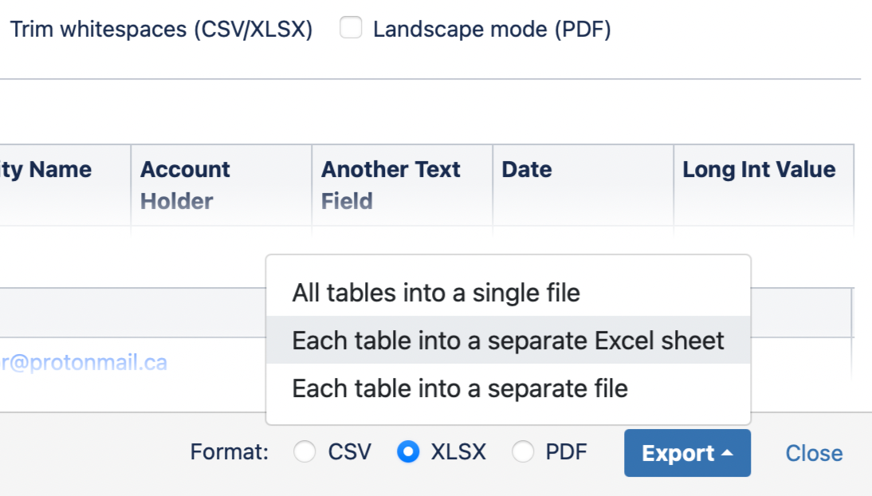Click the Another Text Field column header
The width and height of the screenshot is (872, 496).
point(390,185)
